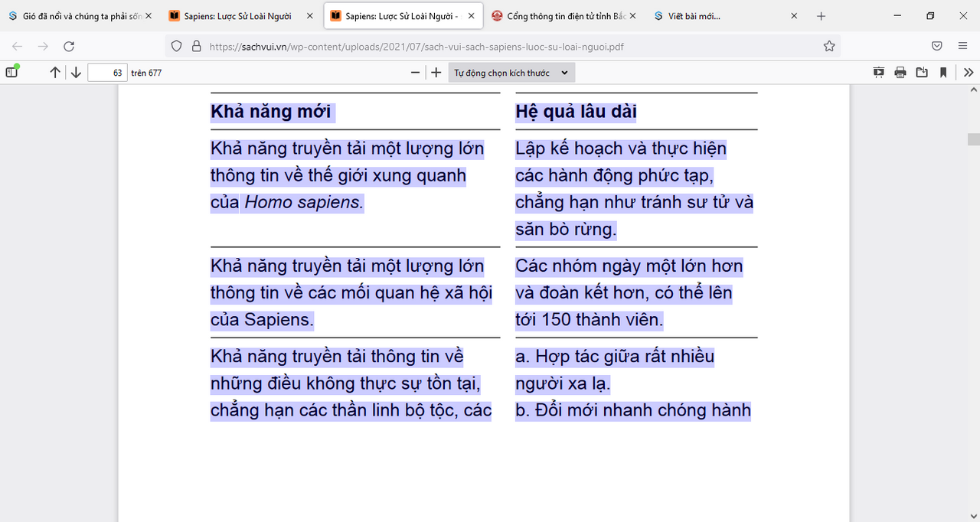Click the scrollbar down arrow

(974, 516)
